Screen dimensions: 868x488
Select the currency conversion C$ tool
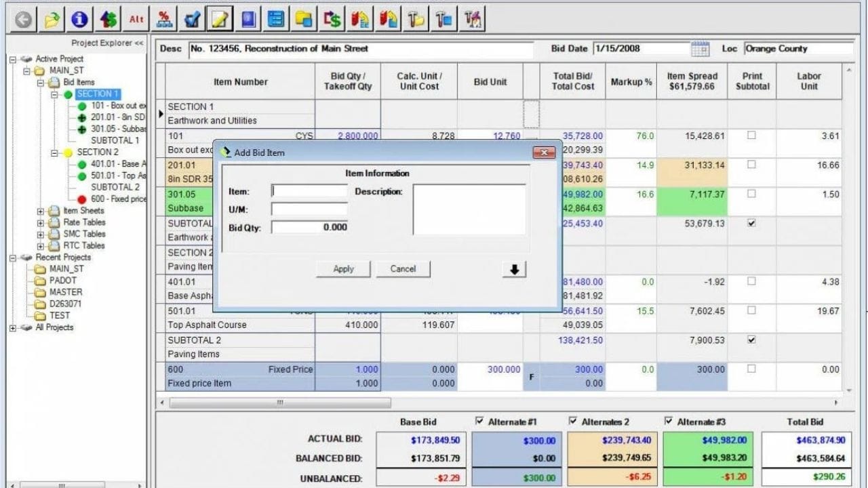(331, 19)
